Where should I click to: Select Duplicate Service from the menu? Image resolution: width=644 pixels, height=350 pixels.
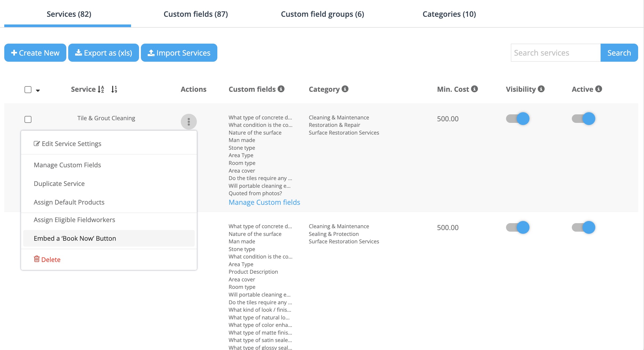(x=59, y=183)
